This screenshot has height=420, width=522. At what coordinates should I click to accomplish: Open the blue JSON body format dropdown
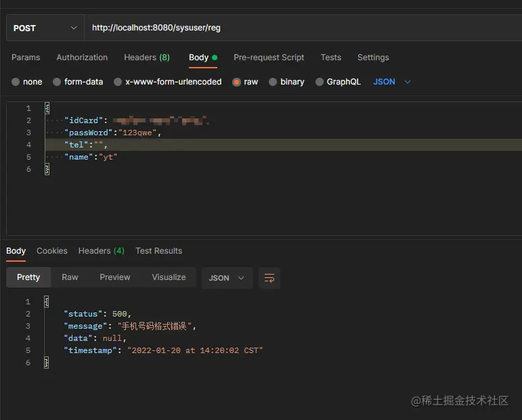point(392,82)
